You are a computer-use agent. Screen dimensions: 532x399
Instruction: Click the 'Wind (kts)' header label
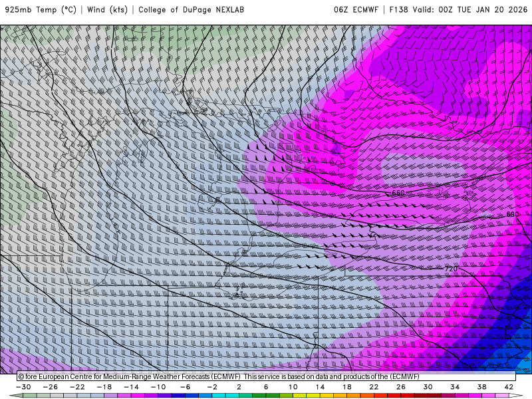(107, 10)
